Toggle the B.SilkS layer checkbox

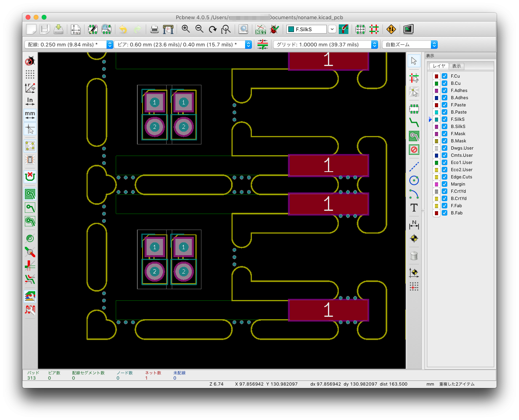(x=445, y=126)
